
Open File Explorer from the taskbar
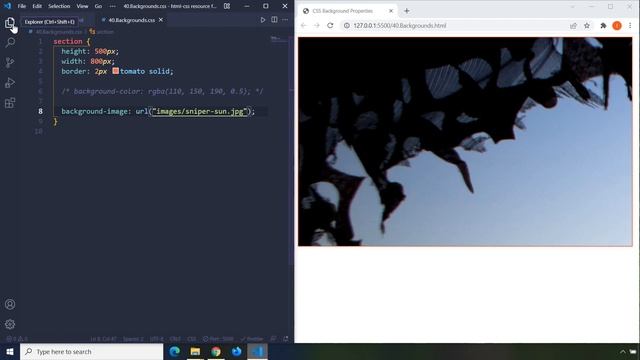(x=195, y=351)
